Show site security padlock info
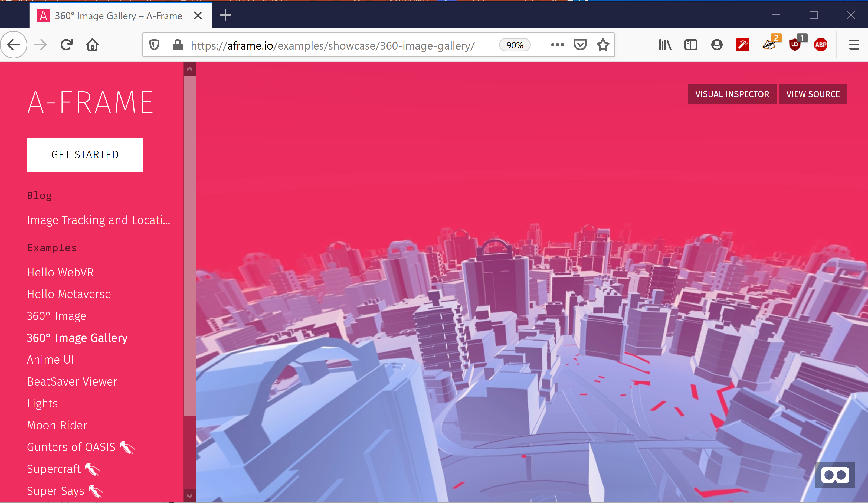The width and height of the screenshot is (868, 503). tap(177, 45)
